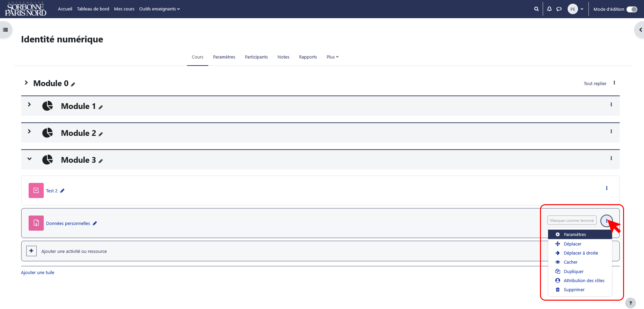Click Ajouter une activité ou ressource

point(74,251)
